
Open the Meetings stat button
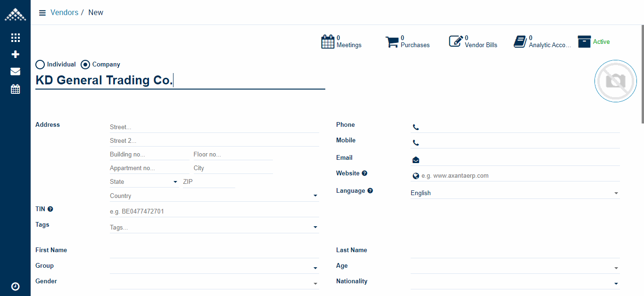pyautogui.click(x=342, y=41)
